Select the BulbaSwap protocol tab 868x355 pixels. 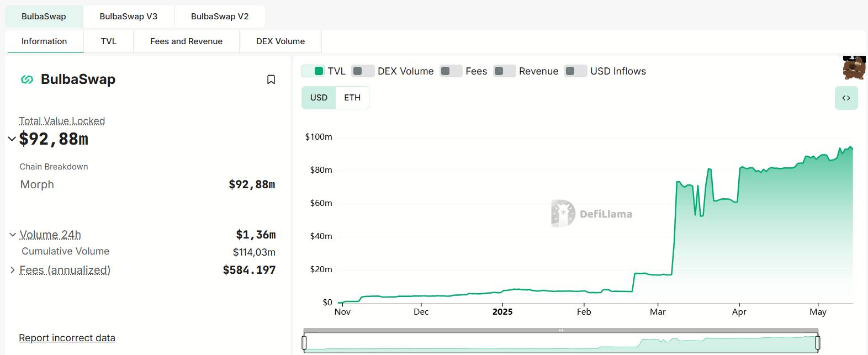click(44, 17)
